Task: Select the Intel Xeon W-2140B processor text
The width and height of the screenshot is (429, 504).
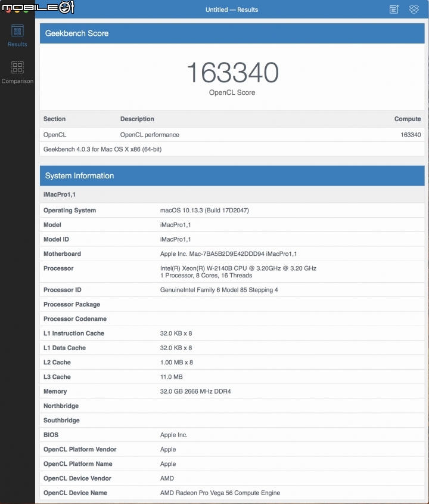Action: (238, 268)
